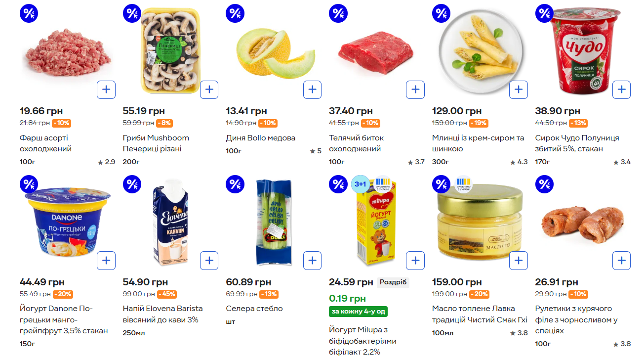This screenshot has height=360, width=644.
Task: Add Фарш асорті охолоджений to cart
Action: click(106, 90)
